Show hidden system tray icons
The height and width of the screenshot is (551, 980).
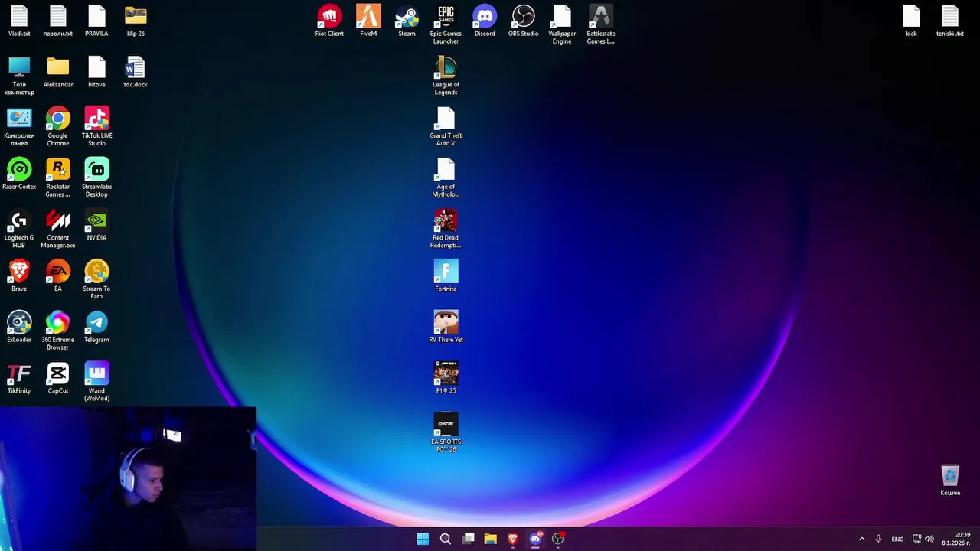click(x=862, y=539)
